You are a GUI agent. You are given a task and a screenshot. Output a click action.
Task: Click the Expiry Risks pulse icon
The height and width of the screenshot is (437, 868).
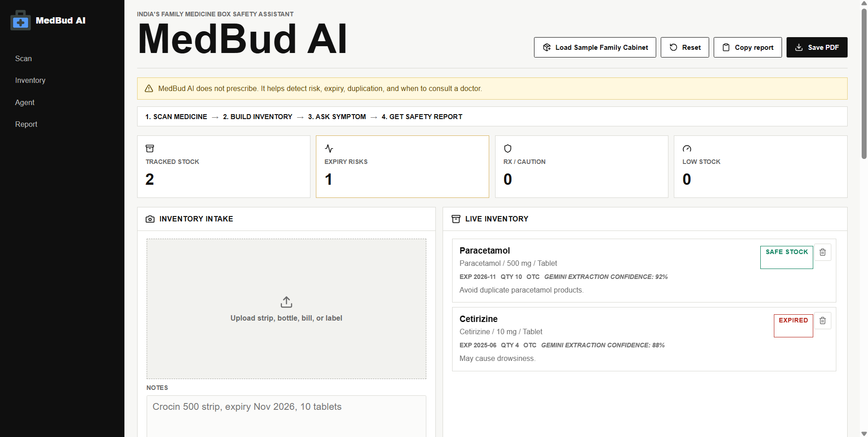point(329,149)
